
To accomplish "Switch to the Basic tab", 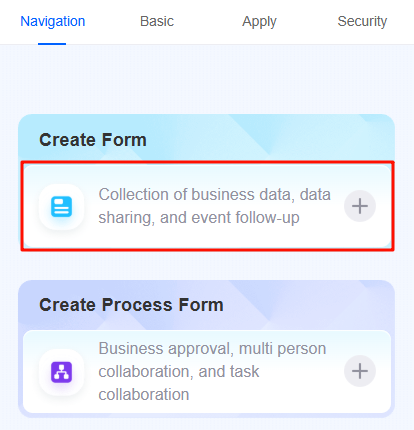I will (157, 21).
